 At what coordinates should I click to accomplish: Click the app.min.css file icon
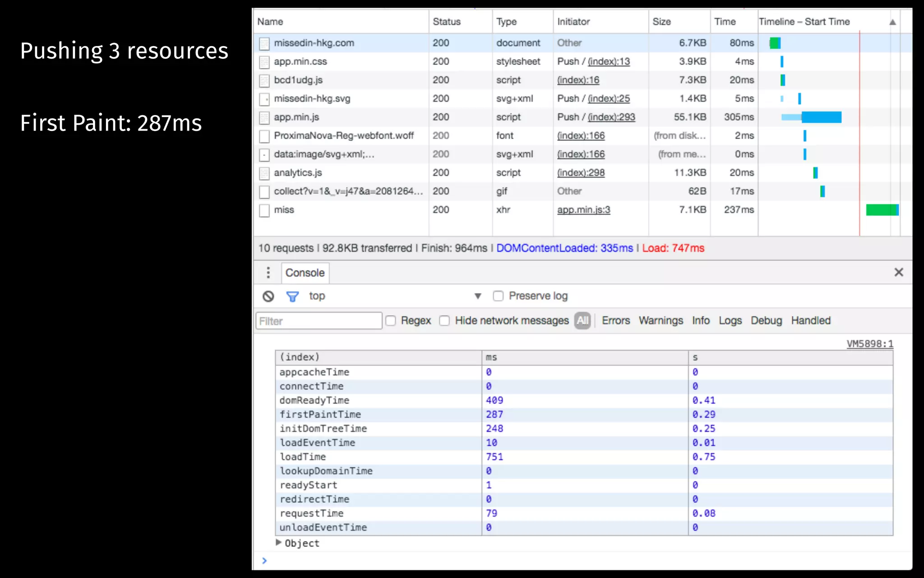[264, 62]
